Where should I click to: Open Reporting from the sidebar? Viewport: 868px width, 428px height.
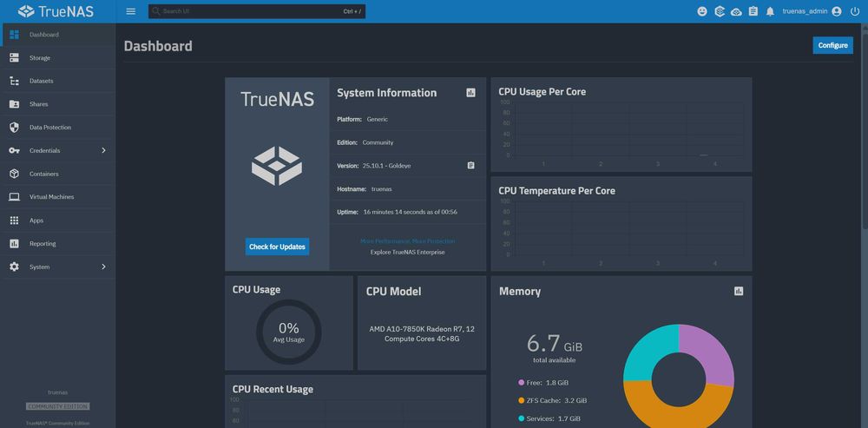[58, 244]
